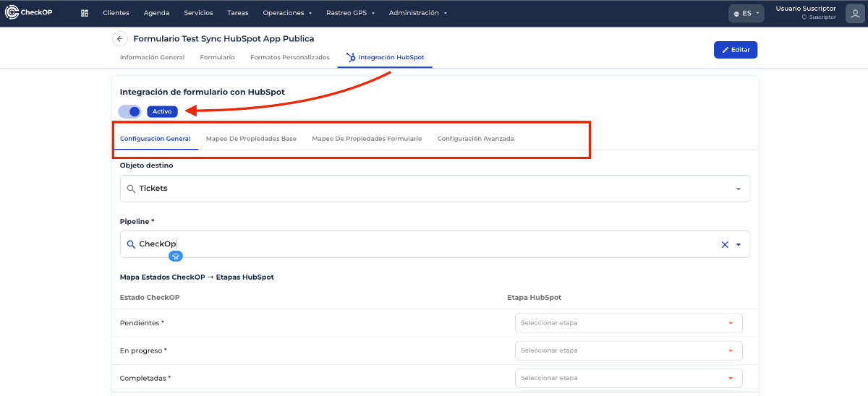Open the ES language selector

tap(746, 14)
